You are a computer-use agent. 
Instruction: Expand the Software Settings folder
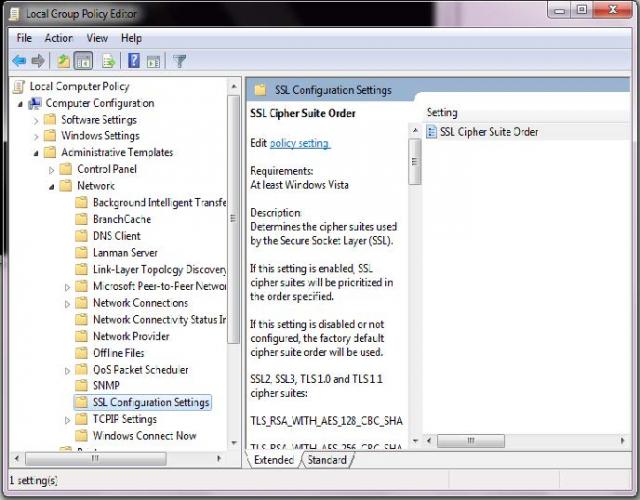37,120
